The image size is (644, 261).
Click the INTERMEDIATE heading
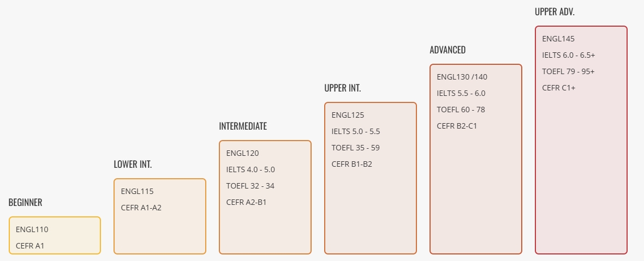click(243, 126)
